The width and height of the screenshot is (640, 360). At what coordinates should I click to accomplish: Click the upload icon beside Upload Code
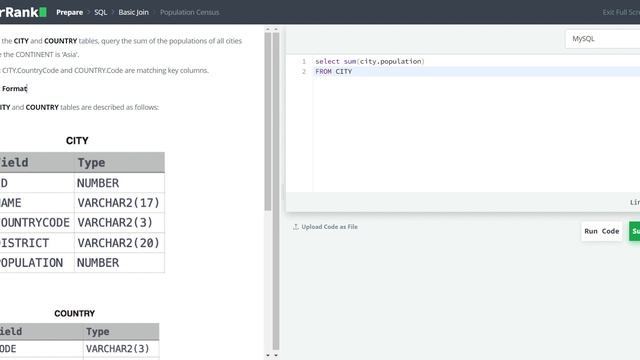click(296, 227)
